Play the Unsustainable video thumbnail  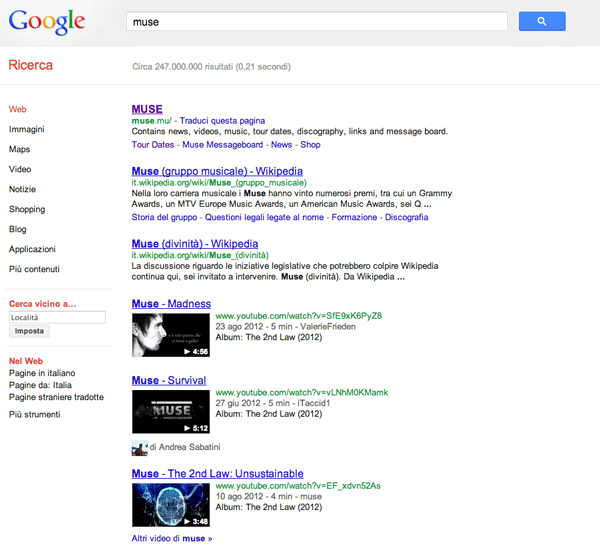(x=171, y=505)
